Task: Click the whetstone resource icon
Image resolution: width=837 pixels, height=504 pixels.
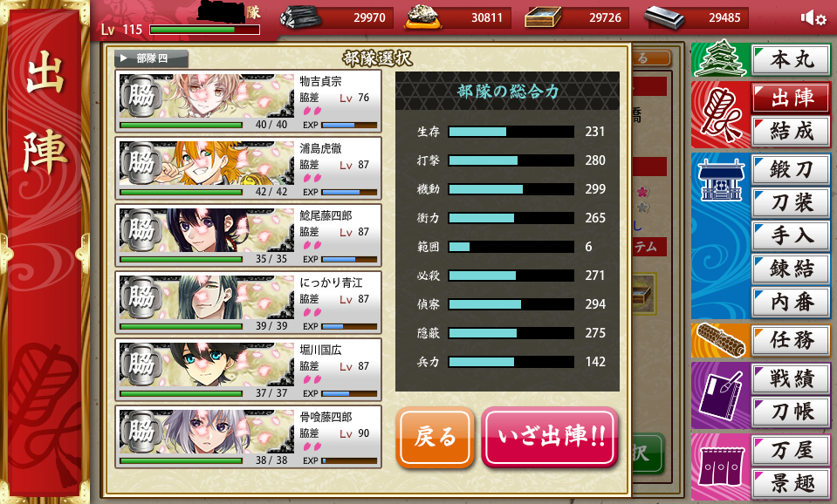Action: (424, 17)
